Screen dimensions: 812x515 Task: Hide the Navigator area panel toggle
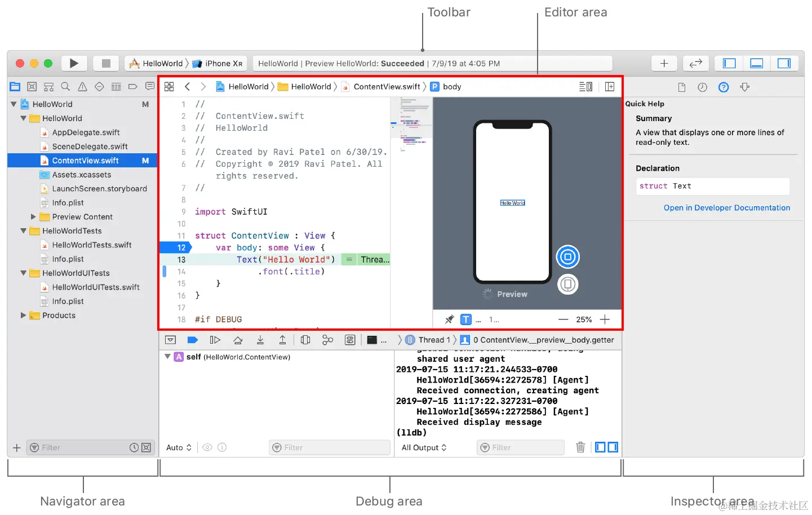729,63
